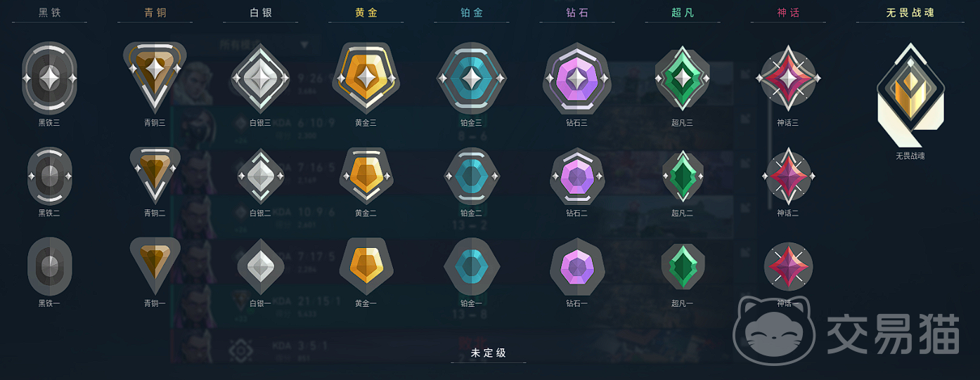980x380 pixels.
Task: Click the 未定级 unranked label
Action: click(x=489, y=353)
